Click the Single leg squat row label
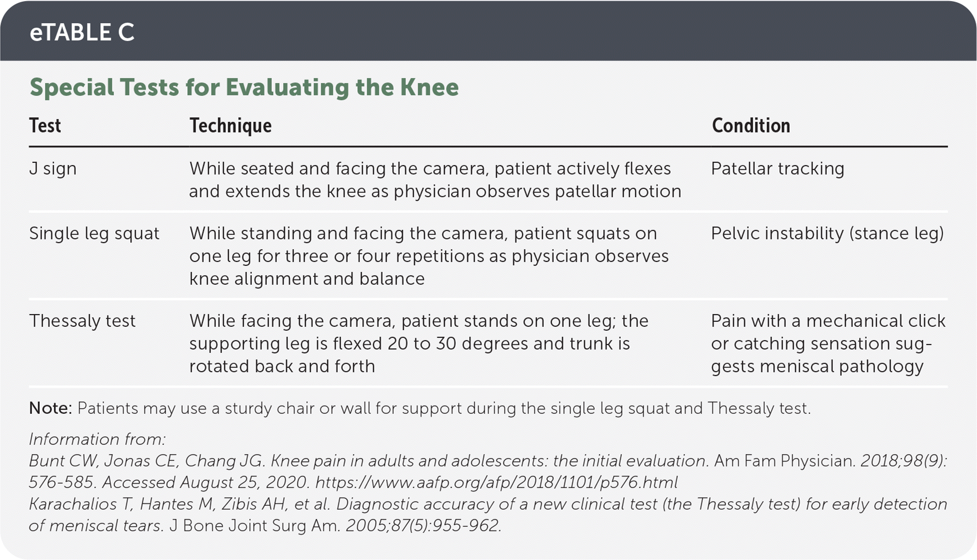 pos(94,233)
